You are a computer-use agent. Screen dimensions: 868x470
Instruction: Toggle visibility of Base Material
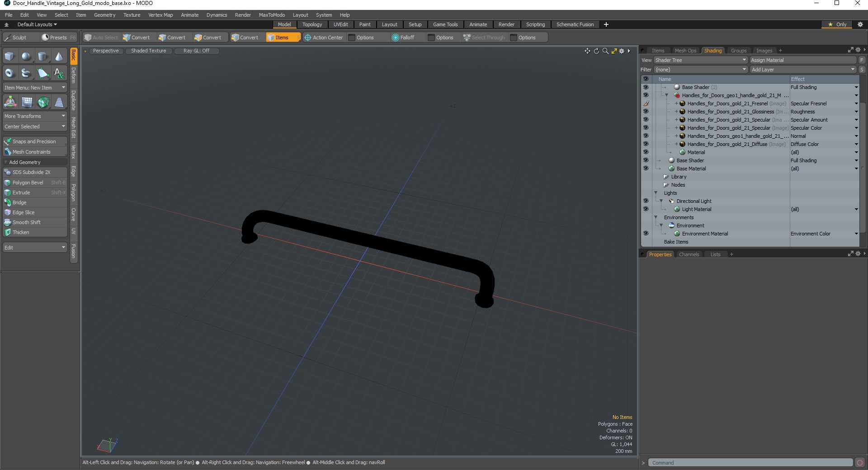tap(646, 169)
